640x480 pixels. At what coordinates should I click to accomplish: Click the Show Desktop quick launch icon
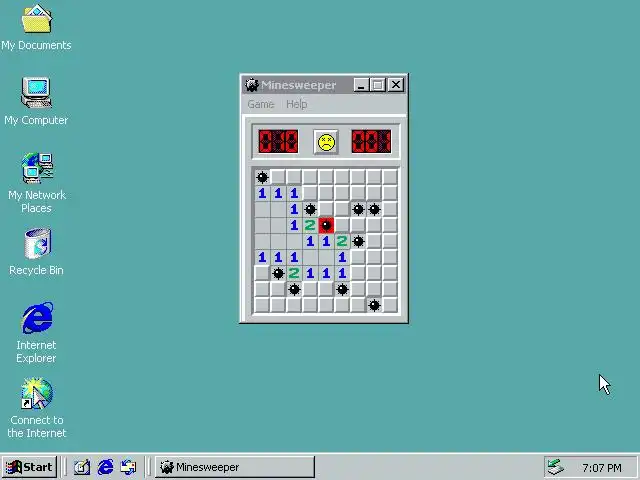[x=82, y=467]
